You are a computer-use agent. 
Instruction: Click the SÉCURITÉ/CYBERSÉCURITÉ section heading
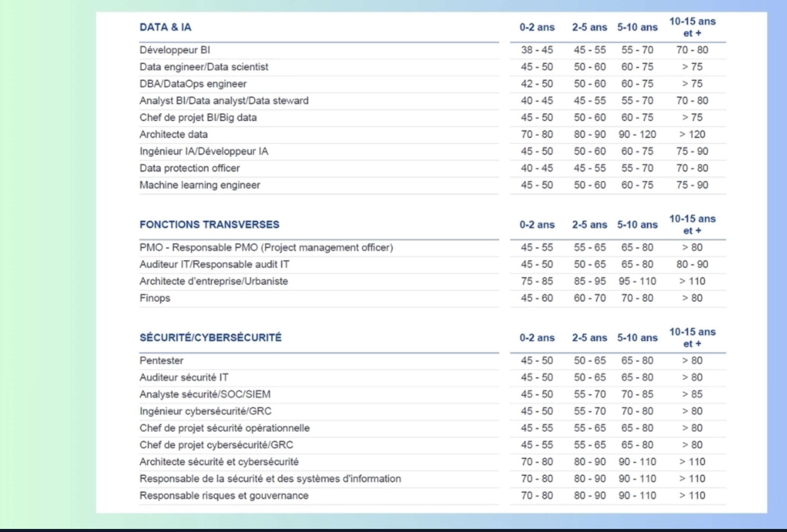(x=210, y=338)
